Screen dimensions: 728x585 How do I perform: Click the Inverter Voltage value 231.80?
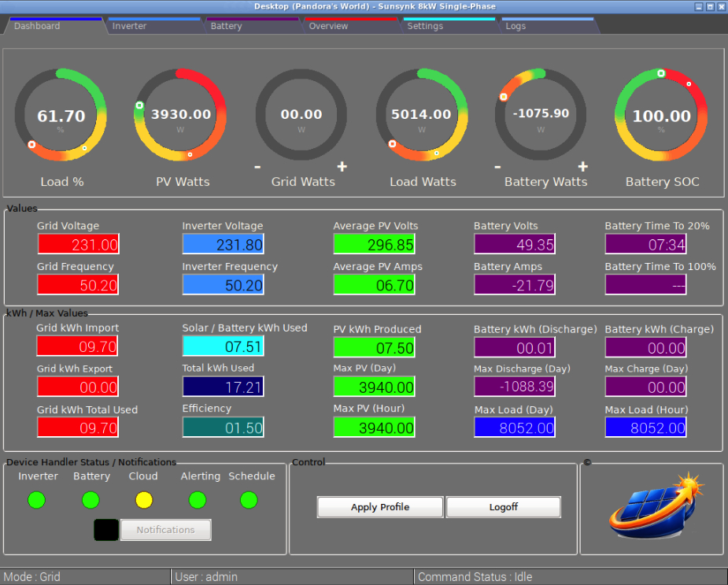[224, 244]
